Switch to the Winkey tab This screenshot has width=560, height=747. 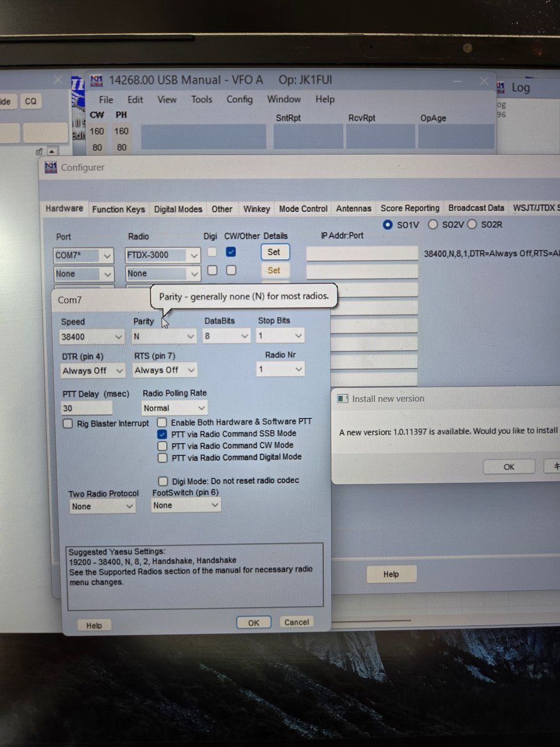coord(256,209)
